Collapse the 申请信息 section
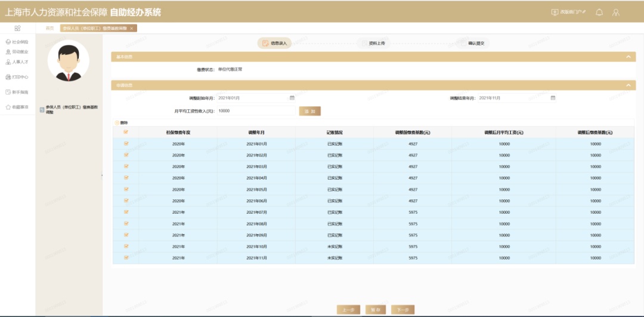644x317 pixels. point(628,85)
